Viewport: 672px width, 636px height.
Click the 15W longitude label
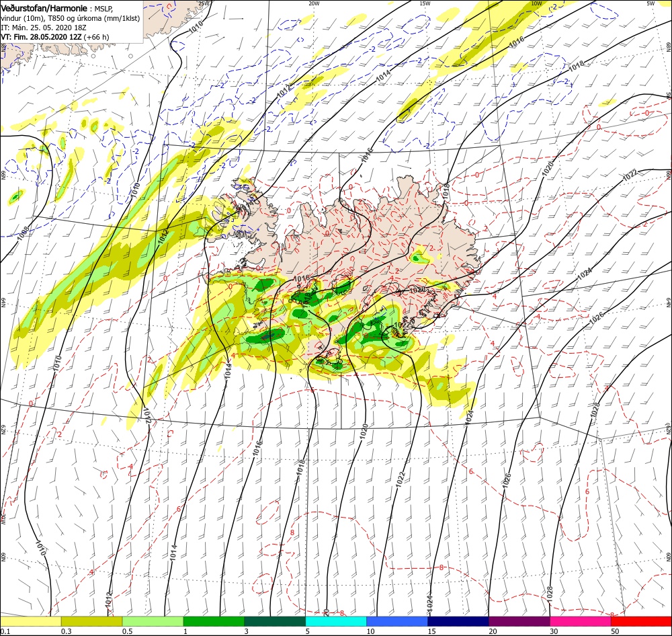click(x=425, y=3)
